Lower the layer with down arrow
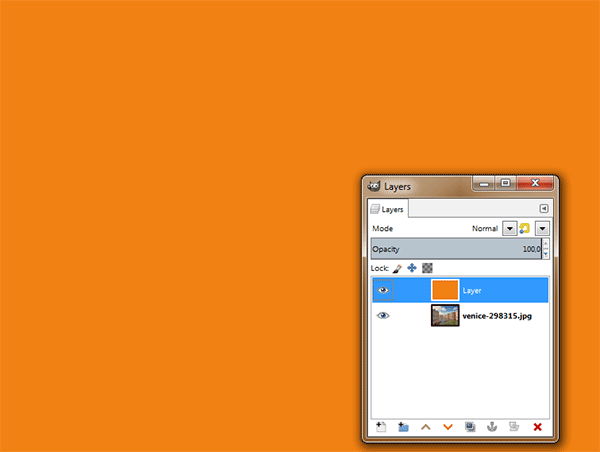600x452 pixels. tap(448, 427)
